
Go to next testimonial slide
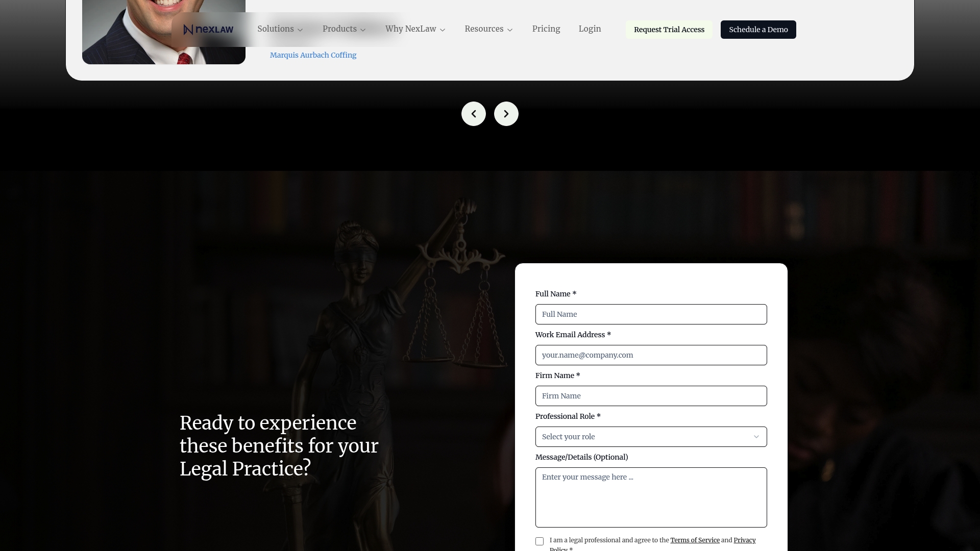coord(506,114)
